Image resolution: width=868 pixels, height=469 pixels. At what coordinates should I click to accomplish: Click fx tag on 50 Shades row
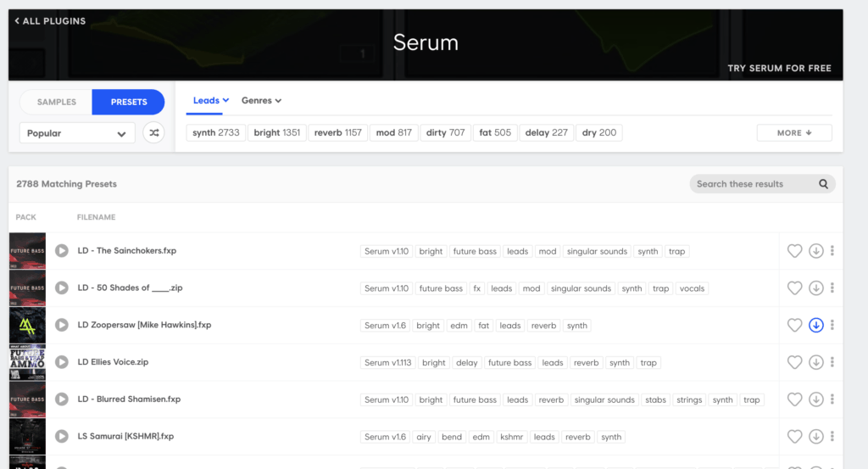[476, 288]
